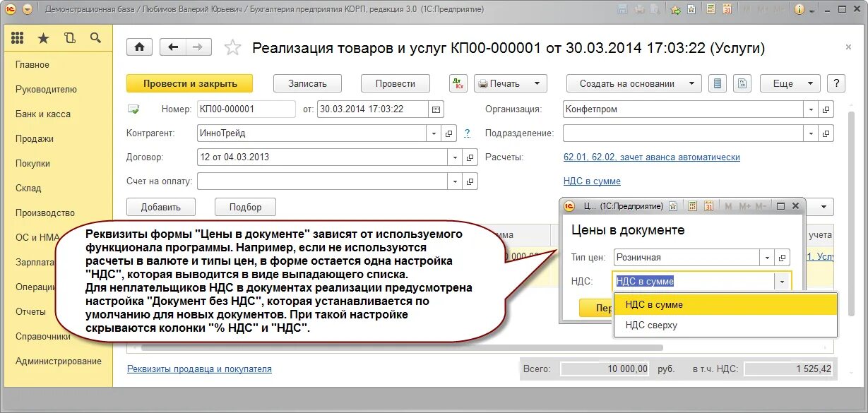Open the Печать dropdown menu
This screenshot has width=868, height=413.
(510, 83)
